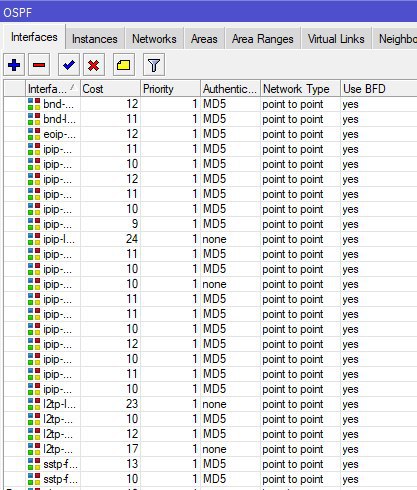Go to the Areas tab

[x=204, y=39]
